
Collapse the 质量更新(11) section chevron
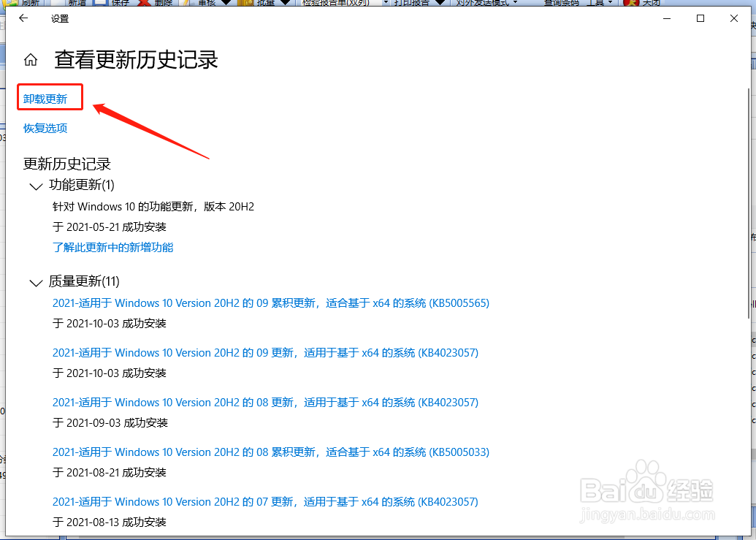point(37,283)
